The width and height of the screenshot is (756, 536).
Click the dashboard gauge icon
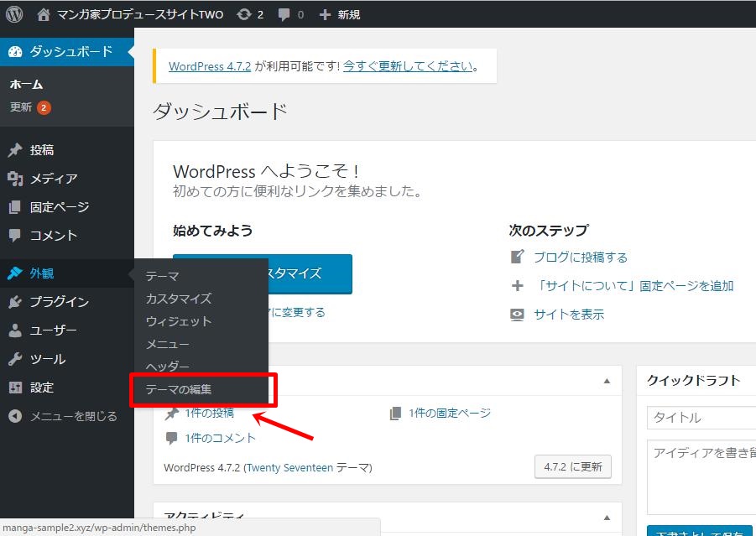pos(15,51)
